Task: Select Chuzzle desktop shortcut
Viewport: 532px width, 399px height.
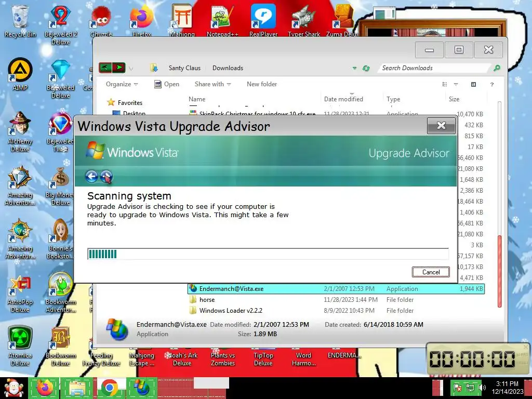Action: 101,21
